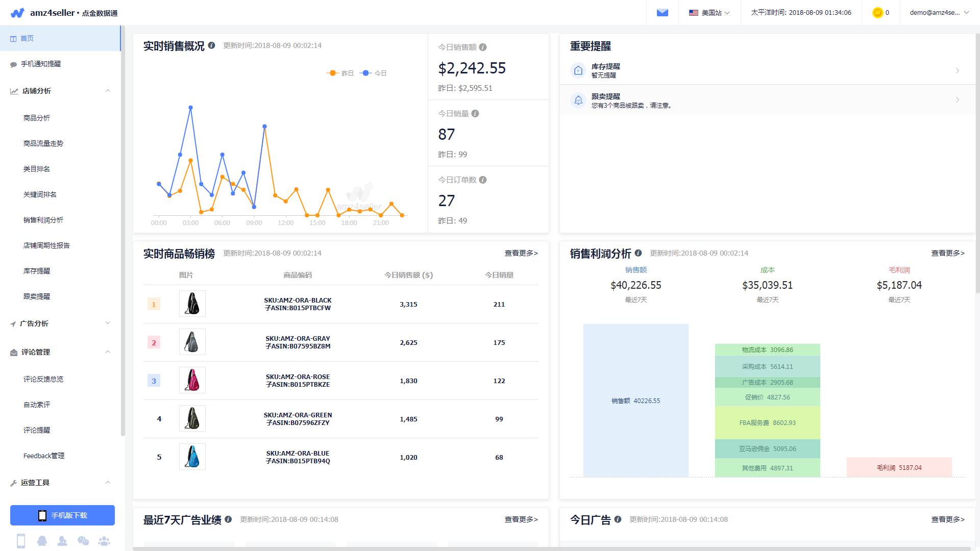Click the gold coin balance icon
Viewport: 980px width, 551px height.
[877, 13]
